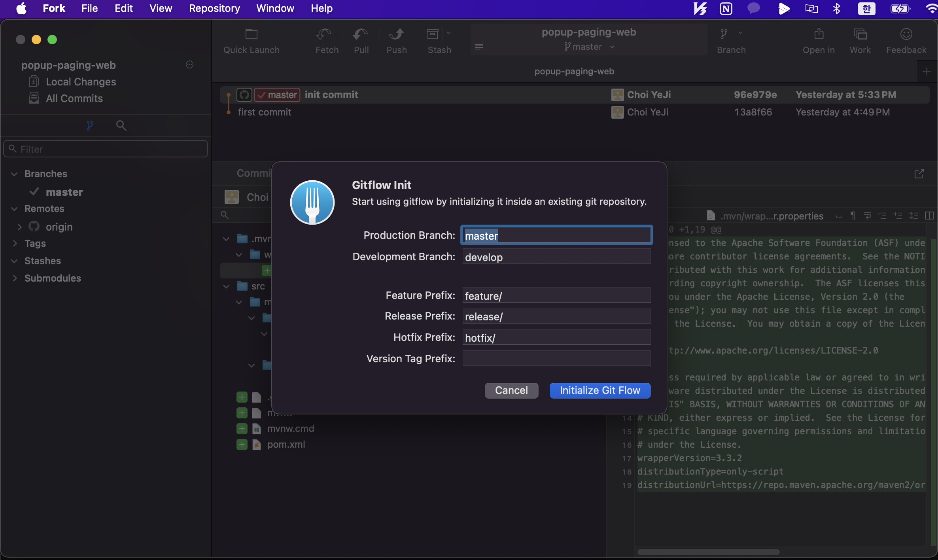Toggle word wrap icon in diff toolbar
The width and height of the screenshot is (938, 560).
click(868, 216)
